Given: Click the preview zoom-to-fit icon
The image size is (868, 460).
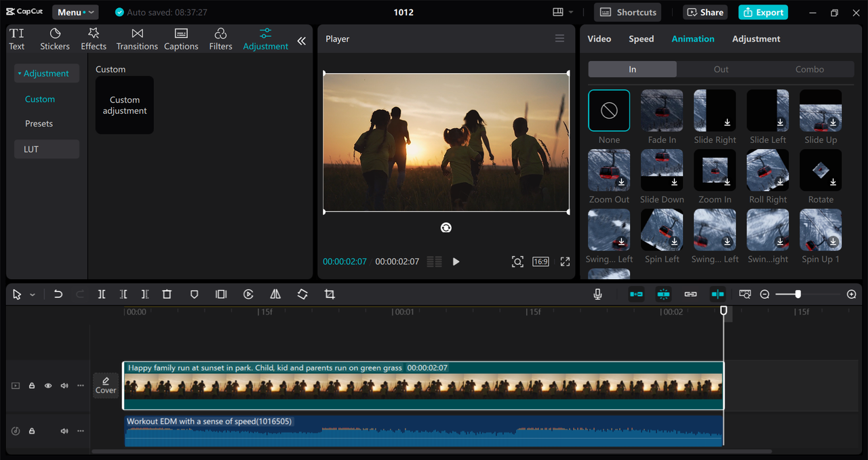Looking at the screenshot, I should [x=517, y=262].
